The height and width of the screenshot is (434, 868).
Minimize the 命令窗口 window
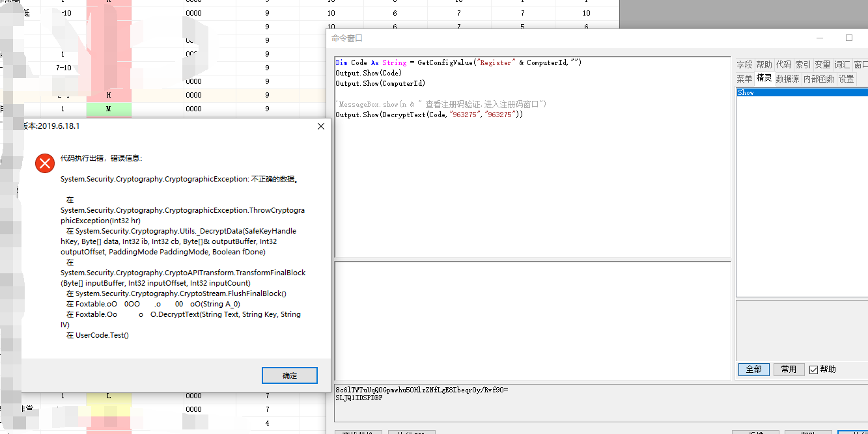(820, 38)
